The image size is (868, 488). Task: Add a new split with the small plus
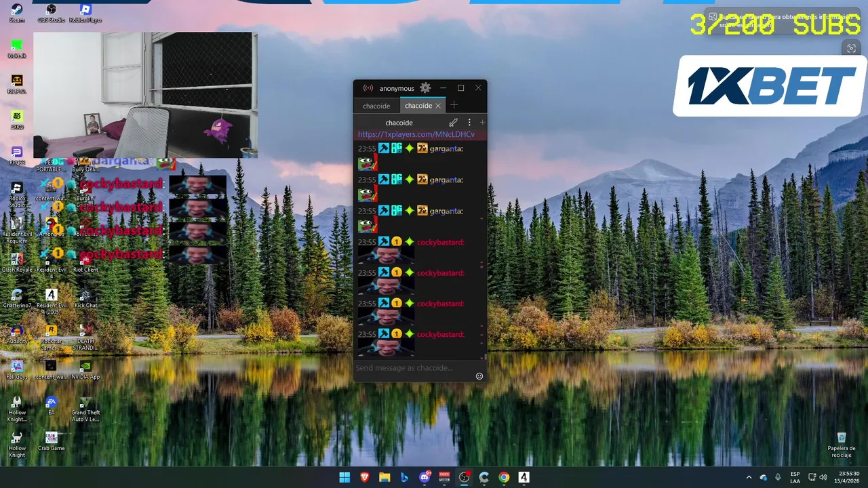click(482, 123)
